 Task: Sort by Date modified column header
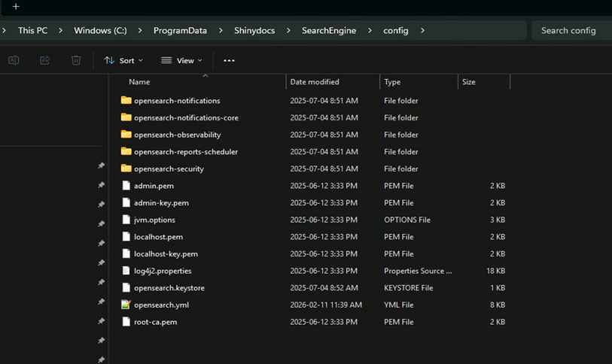(315, 82)
